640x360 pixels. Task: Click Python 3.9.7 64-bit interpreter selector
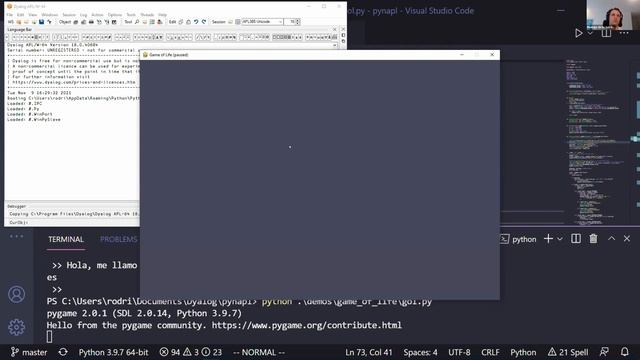click(113, 352)
